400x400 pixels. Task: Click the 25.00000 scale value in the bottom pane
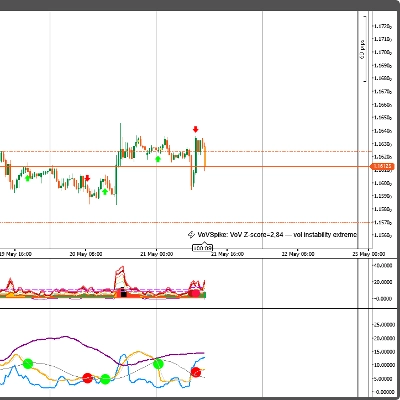pos(385,325)
